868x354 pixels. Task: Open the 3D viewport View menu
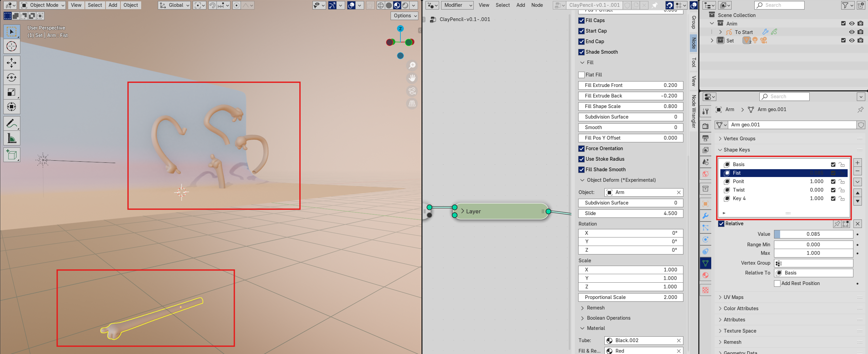(x=76, y=5)
